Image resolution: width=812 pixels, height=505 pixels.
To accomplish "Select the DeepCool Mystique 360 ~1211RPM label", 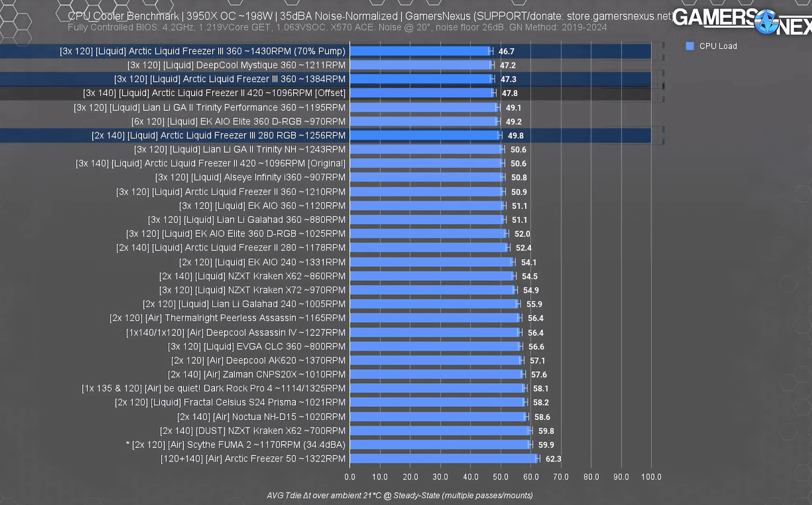I will pos(236,65).
